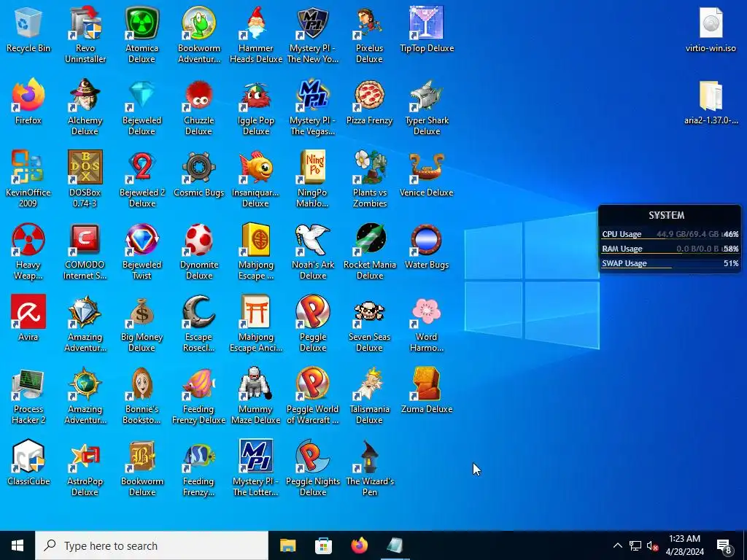Open the Windows Start menu
The width and height of the screenshot is (747, 560).
click(18, 545)
